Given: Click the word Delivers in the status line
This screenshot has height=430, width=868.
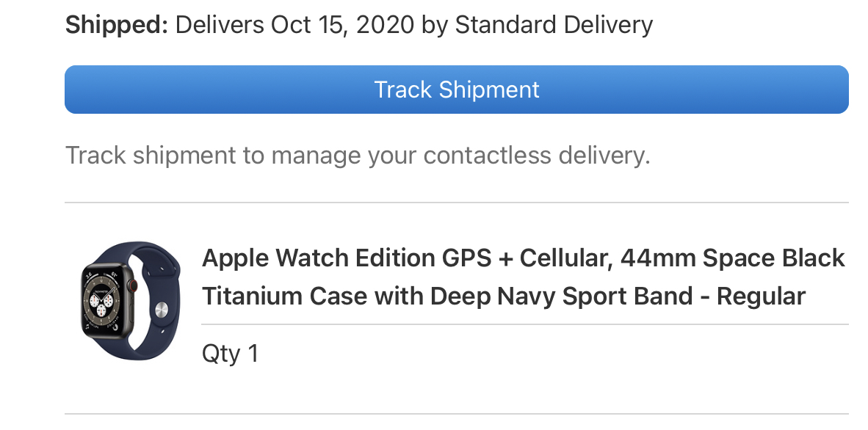Looking at the screenshot, I should click(x=220, y=26).
